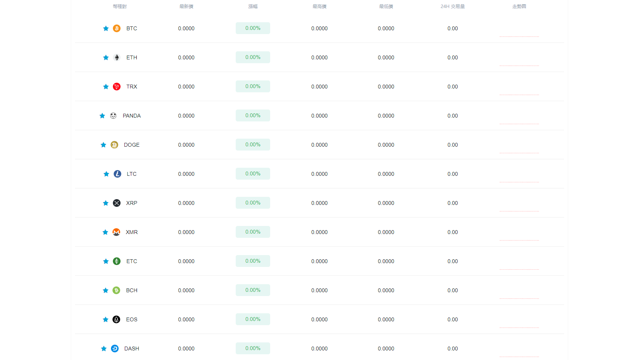Viewport: 644px width, 360px height.
Task: Click the Litecoin blue icon
Action: (x=117, y=174)
